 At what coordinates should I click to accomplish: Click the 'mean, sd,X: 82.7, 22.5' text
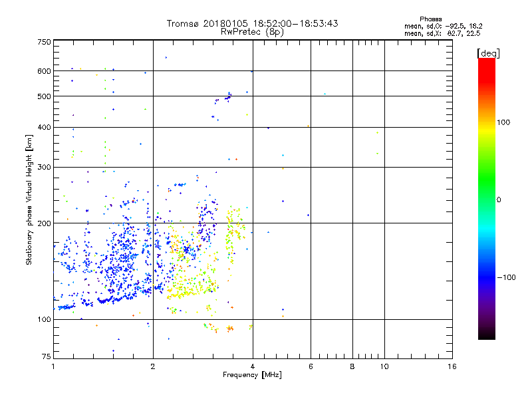(442, 33)
